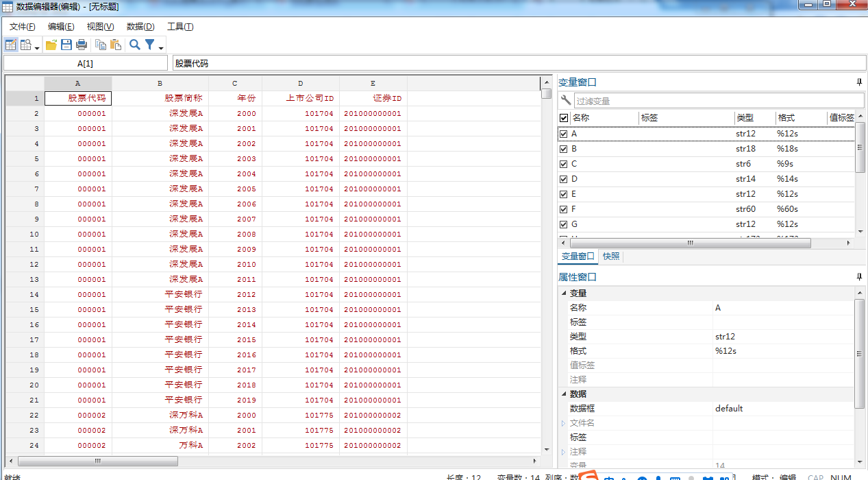Image resolution: width=868 pixels, height=480 pixels.
Task: Uncheck variable A in the variable window
Action: coord(564,134)
